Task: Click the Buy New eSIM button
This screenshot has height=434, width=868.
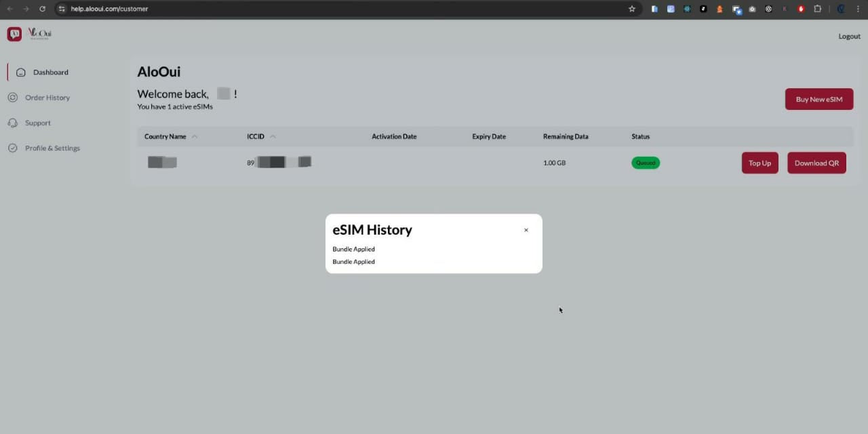Action: 819,99
